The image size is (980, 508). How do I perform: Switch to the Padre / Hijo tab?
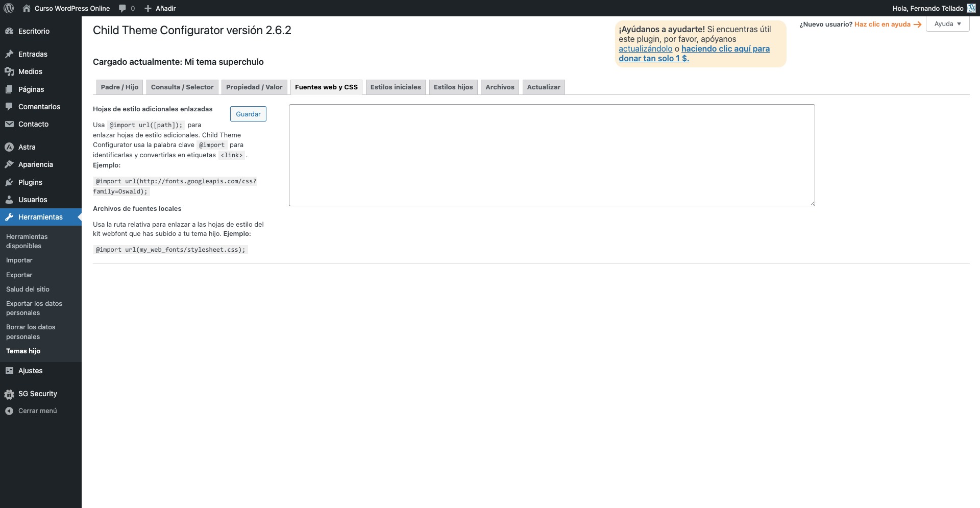(119, 87)
